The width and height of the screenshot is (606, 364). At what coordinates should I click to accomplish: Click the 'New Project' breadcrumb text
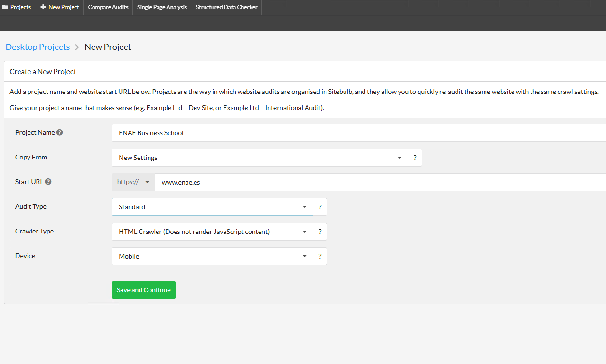pos(108,47)
